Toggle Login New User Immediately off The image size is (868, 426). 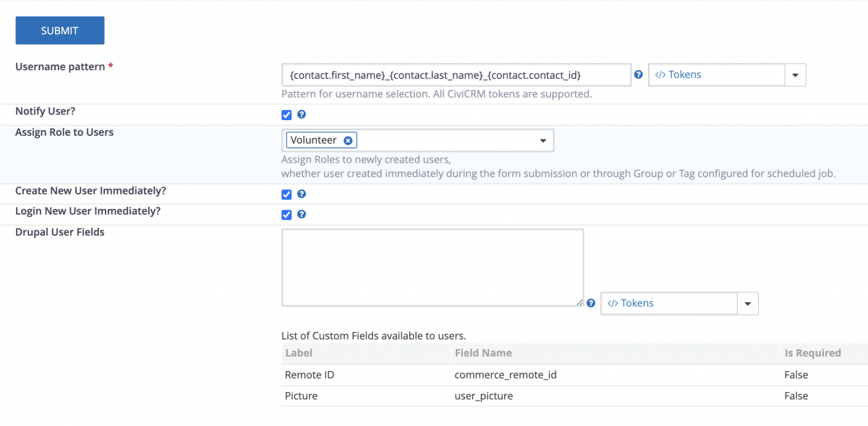click(x=286, y=214)
